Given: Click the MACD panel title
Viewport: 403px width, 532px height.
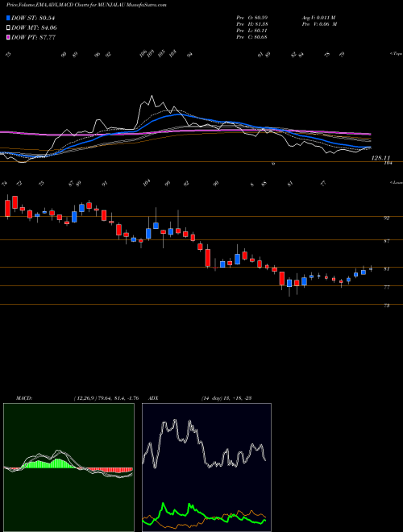Looking at the screenshot, I should (23, 397).
